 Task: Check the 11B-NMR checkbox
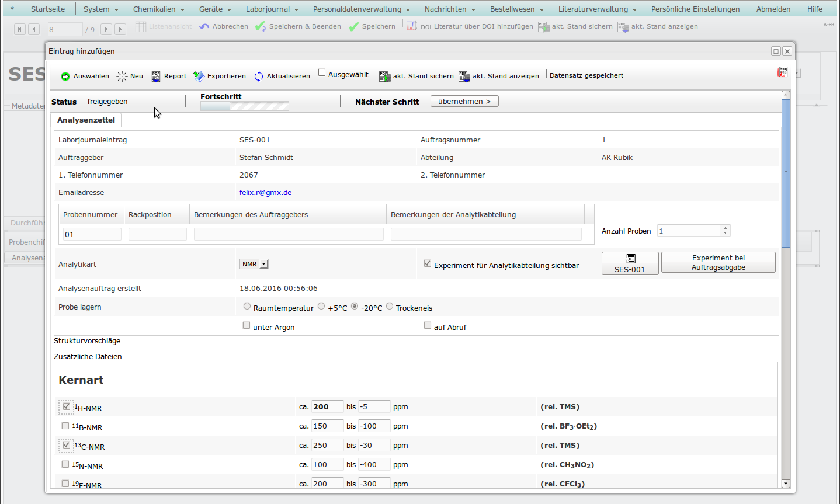coord(65,426)
